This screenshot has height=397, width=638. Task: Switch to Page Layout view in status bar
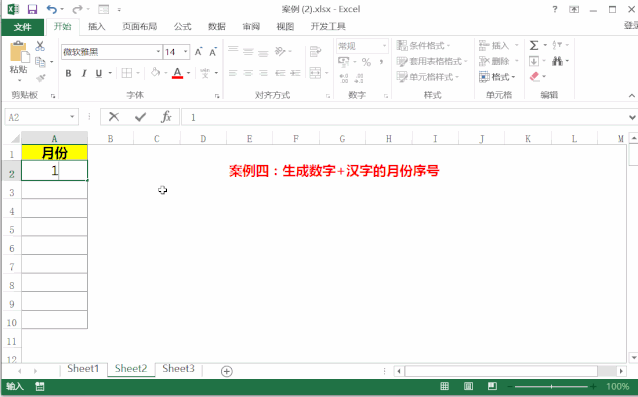point(468,386)
